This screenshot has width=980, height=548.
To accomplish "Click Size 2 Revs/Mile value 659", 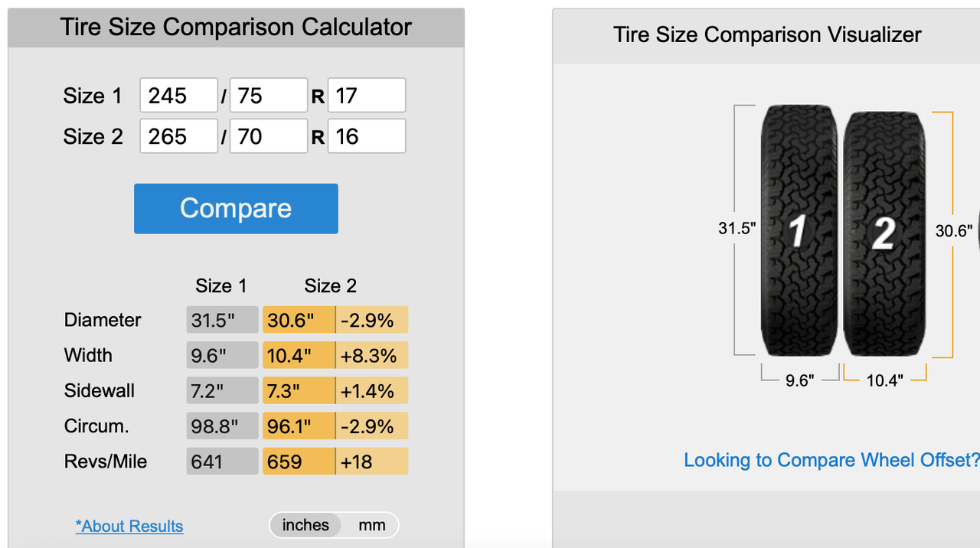I will [299, 462].
